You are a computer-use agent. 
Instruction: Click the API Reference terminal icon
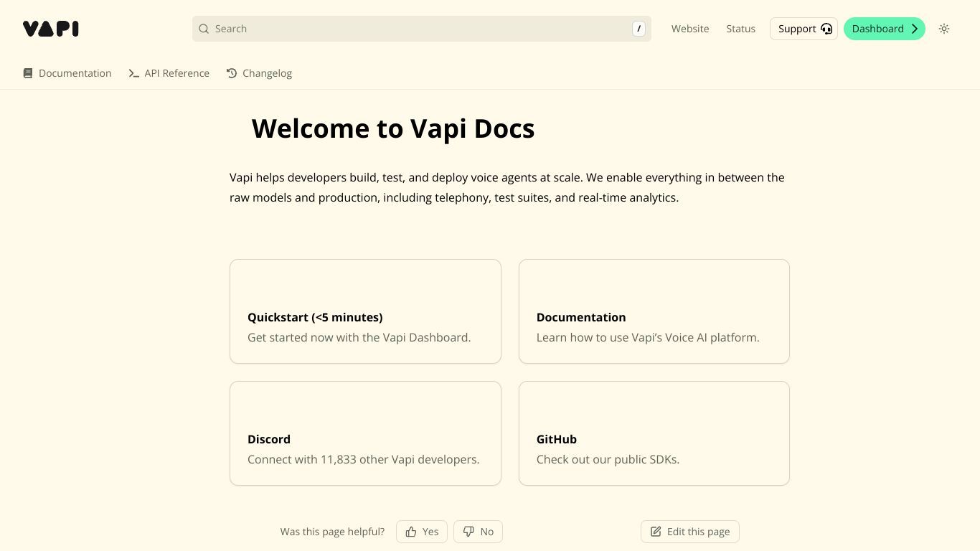click(133, 73)
